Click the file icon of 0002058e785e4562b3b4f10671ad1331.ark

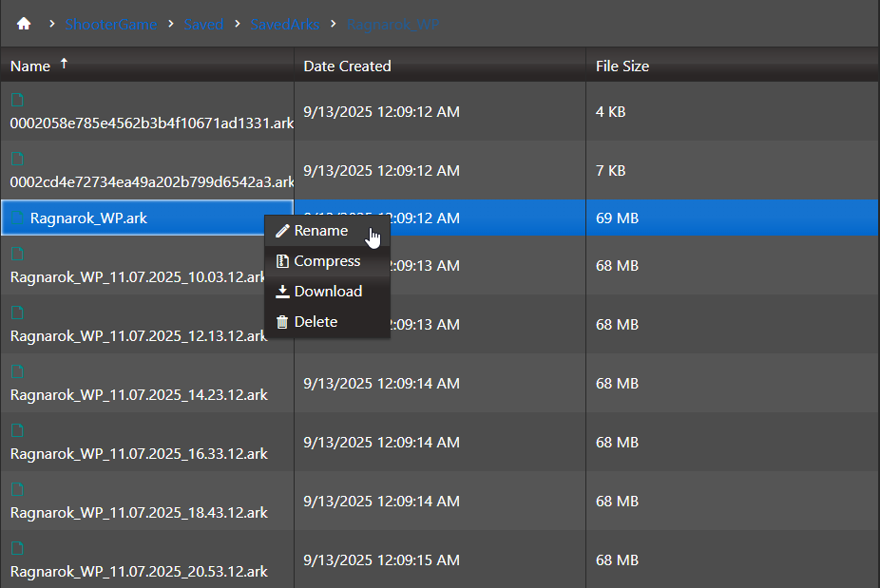pyautogui.click(x=17, y=100)
